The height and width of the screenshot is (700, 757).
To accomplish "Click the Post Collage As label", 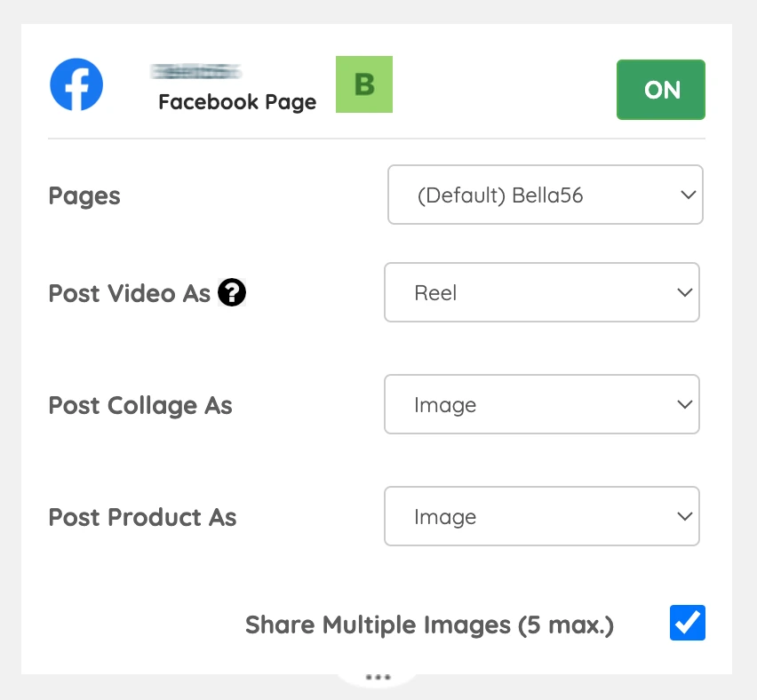I will (x=140, y=405).
